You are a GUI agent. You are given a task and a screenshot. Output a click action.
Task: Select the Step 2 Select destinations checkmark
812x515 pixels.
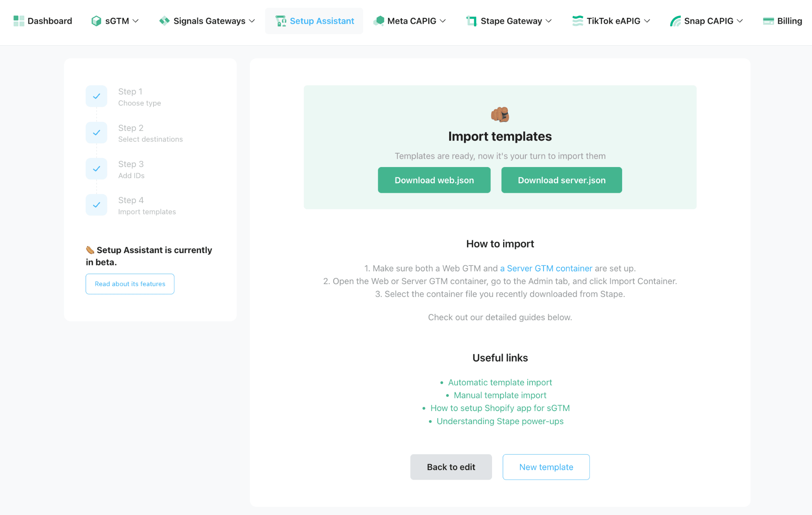tap(96, 133)
